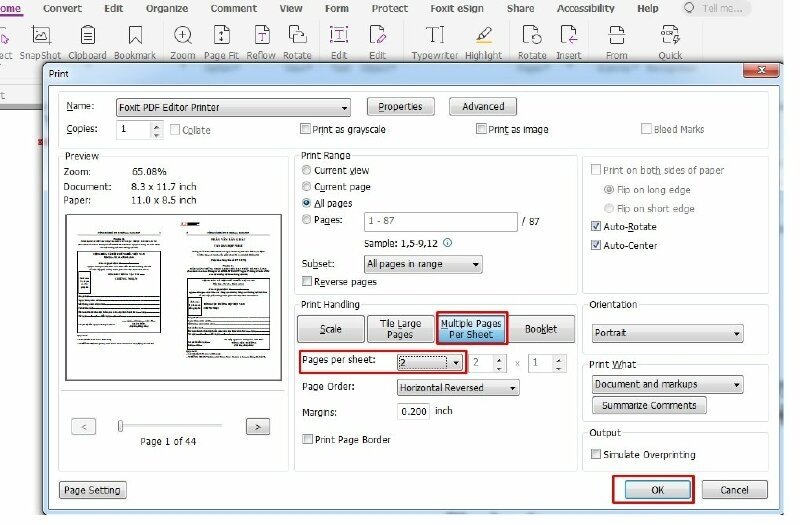Open the Clipboard tool icon
The height and width of the screenshot is (525, 800).
[88, 36]
